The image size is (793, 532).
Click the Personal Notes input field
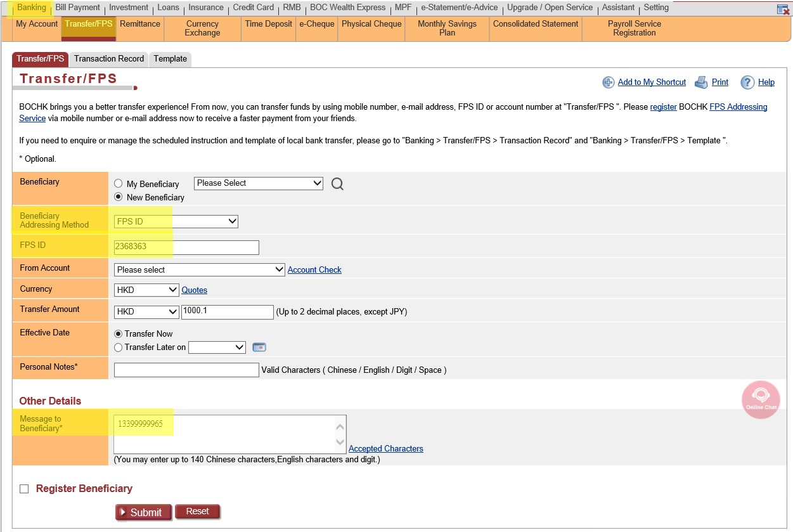coord(186,370)
